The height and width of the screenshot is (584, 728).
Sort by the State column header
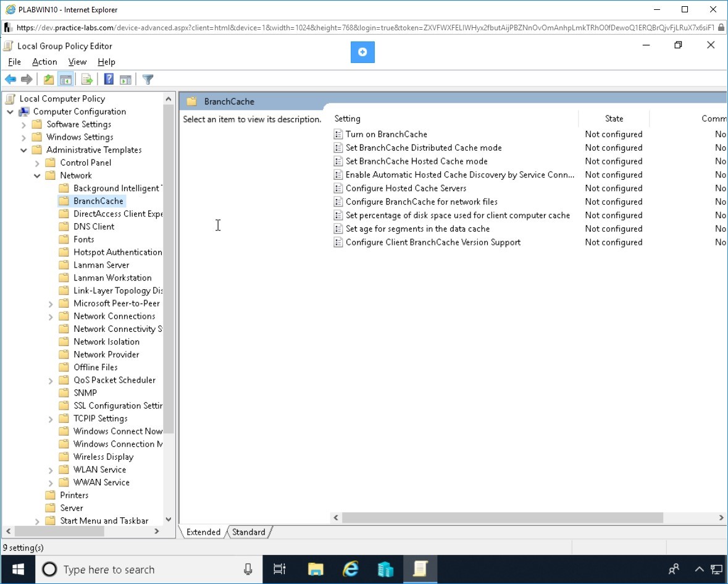click(x=614, y=119)
